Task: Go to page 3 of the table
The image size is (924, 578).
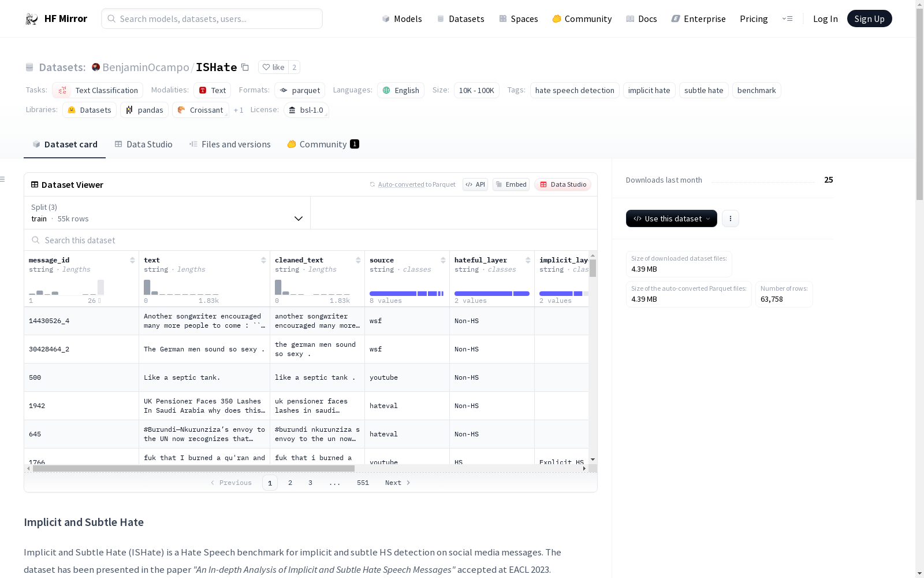Action: click(310, 483)
